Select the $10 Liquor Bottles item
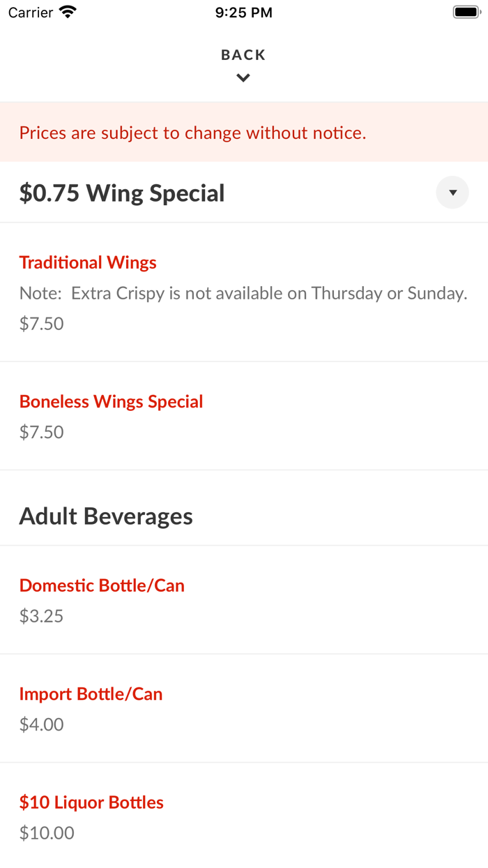The width and height of the screenshot is (488, 868). point(91,802)
